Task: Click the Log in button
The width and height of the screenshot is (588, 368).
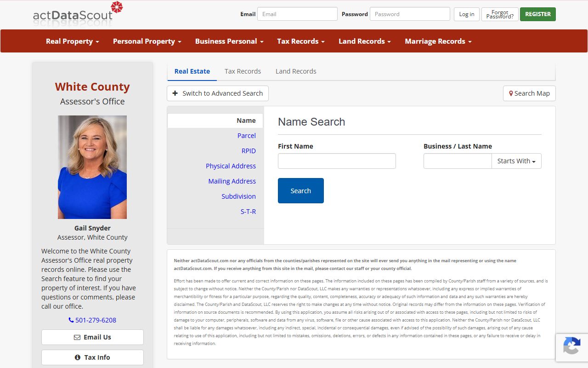Action: [467, 14]
